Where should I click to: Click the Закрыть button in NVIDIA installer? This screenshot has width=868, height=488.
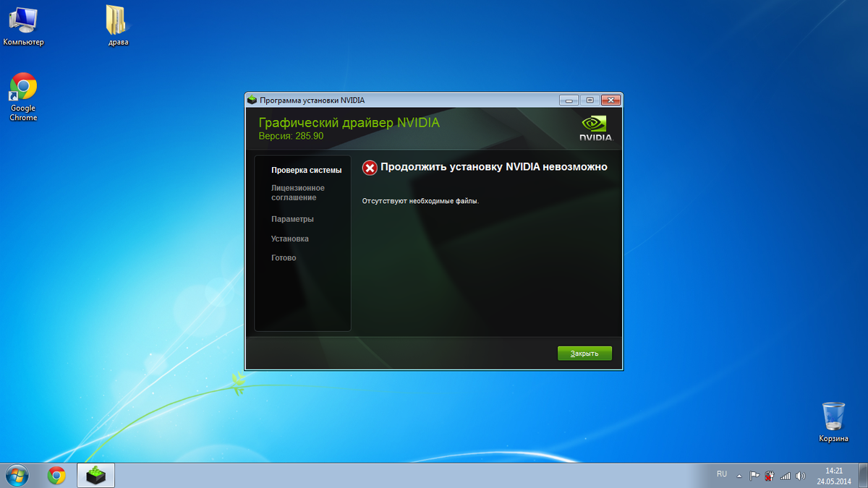(x=584, y=354)
